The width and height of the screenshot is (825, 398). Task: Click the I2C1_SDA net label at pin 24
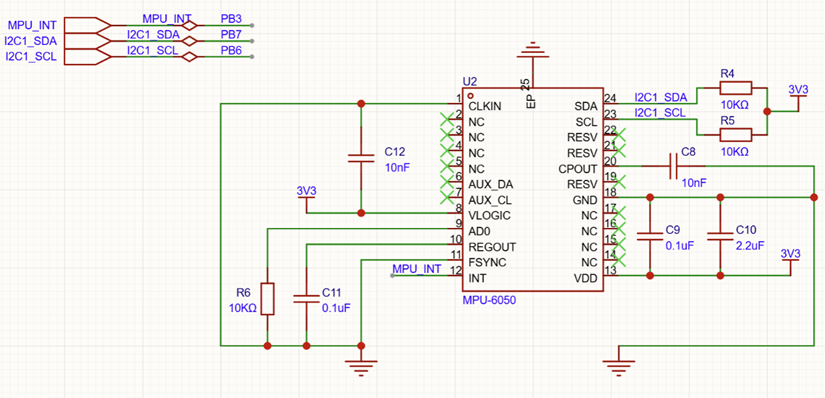pos(661,97)
